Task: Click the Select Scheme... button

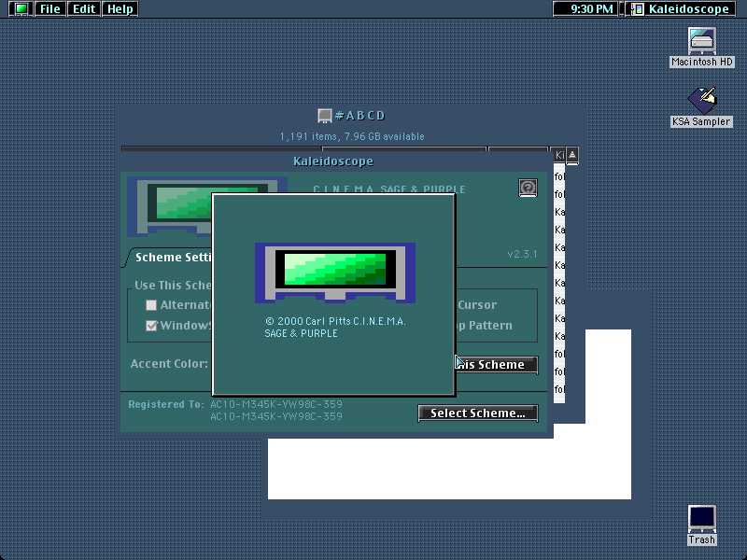Action: click(x=478, y=413)
